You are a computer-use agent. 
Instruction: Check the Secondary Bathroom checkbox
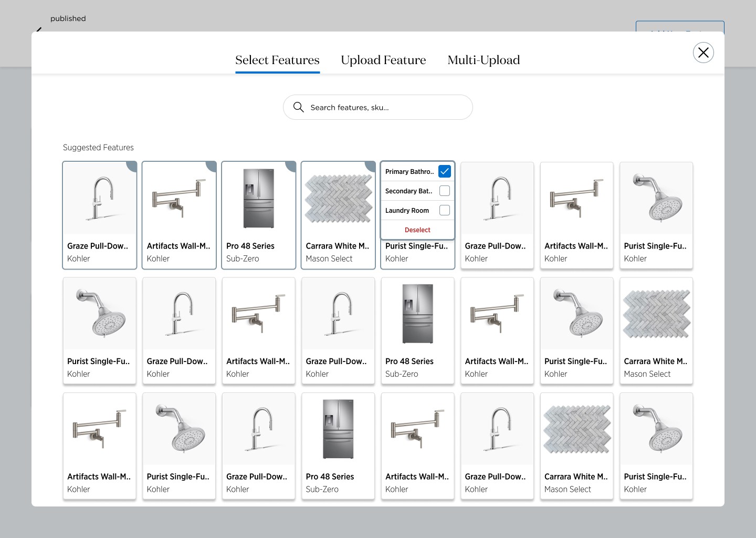[444, 191]
